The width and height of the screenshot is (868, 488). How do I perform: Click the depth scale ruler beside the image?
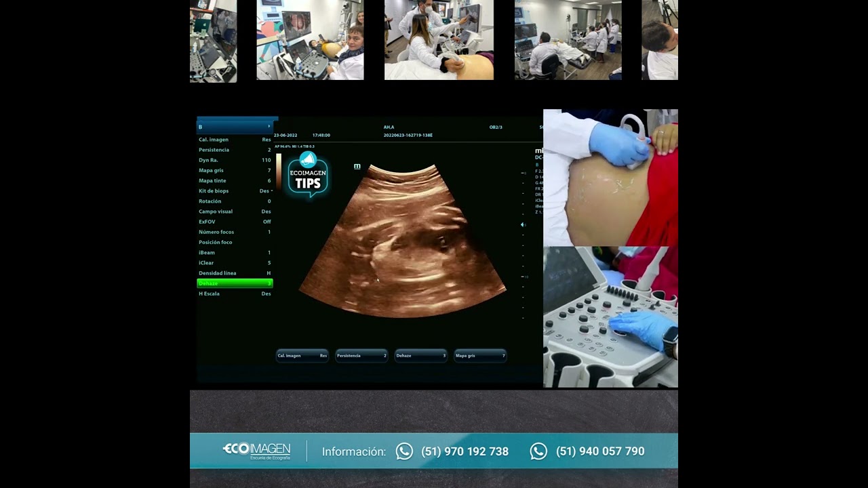pyautogui.click(x=523, y=245)
